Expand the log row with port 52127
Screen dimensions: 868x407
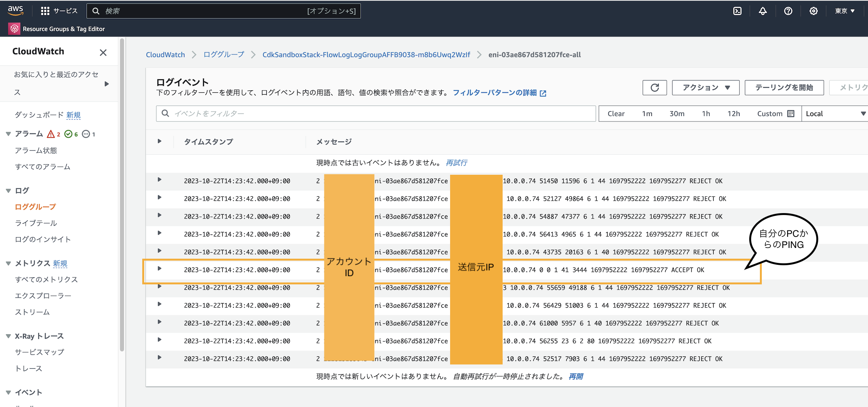159,197
